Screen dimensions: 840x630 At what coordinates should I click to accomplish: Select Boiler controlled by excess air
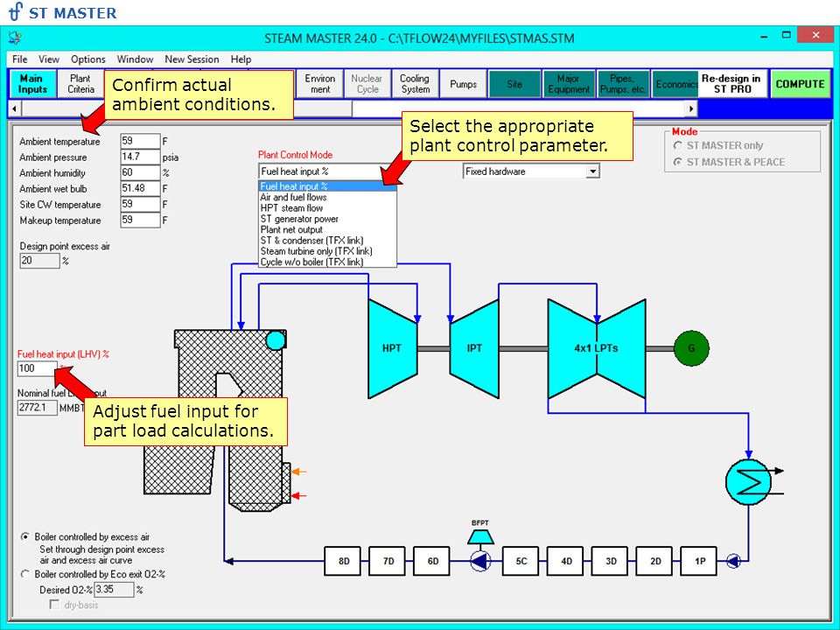coord(85,536)
